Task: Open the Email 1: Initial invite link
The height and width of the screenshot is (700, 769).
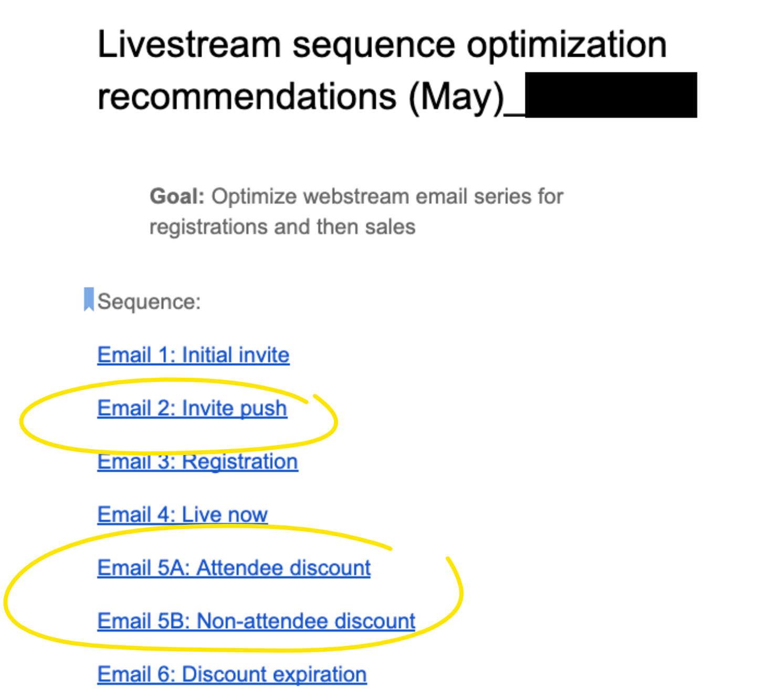Action: point(193,355)
